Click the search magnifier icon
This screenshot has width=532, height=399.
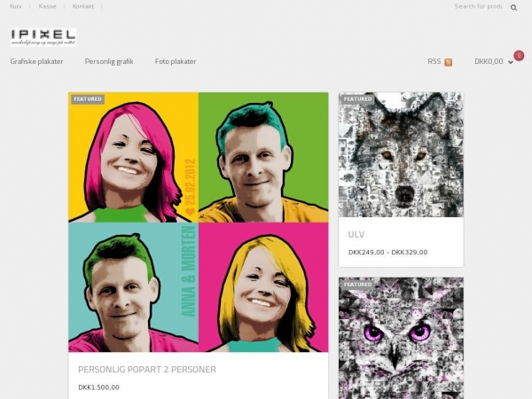coord(512,7)
